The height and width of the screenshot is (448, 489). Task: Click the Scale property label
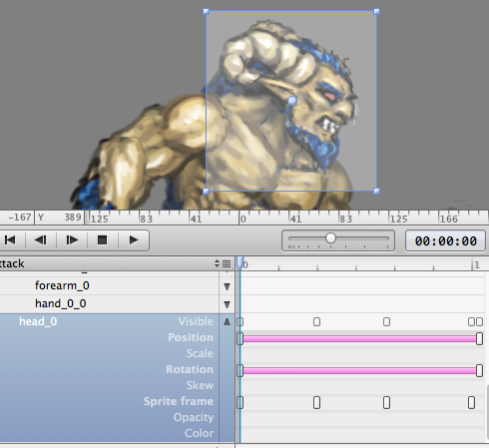[x=200, y=353]
